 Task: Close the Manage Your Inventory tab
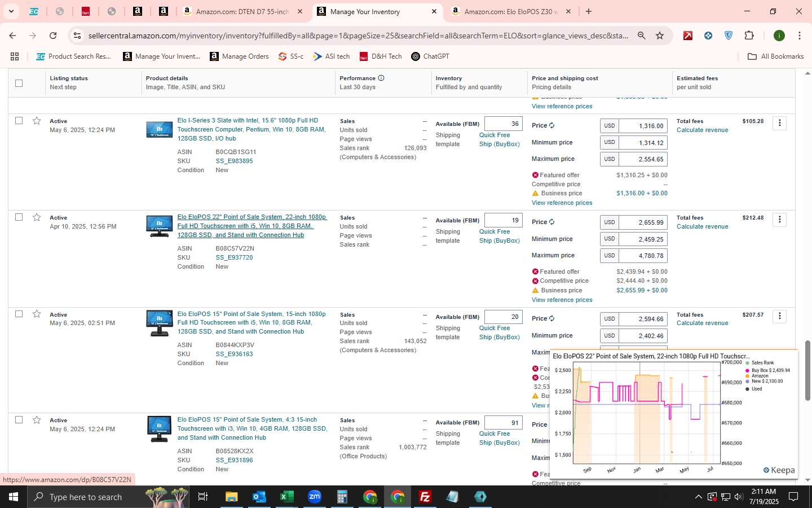pyautogui.click(x=434, y=11)
